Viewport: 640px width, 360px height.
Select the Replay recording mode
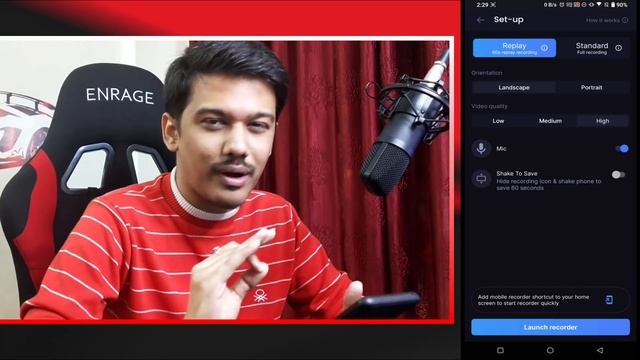coord(514,48)
